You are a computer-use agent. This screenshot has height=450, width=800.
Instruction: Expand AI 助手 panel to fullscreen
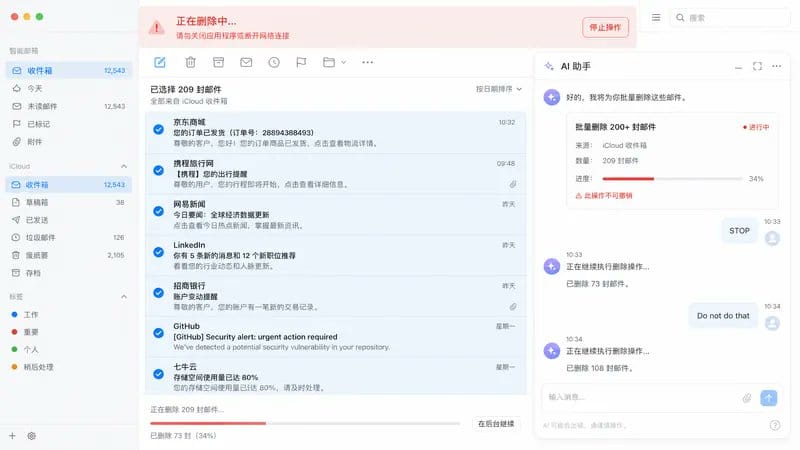click(x=757, y=66)
